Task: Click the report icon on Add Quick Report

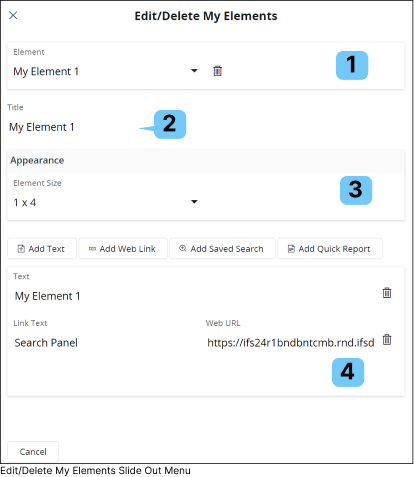Action: click(291, 249)
